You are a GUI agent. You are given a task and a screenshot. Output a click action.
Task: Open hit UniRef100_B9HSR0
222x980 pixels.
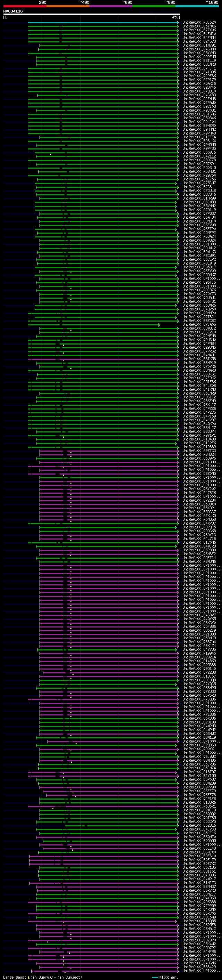[199, 125]
